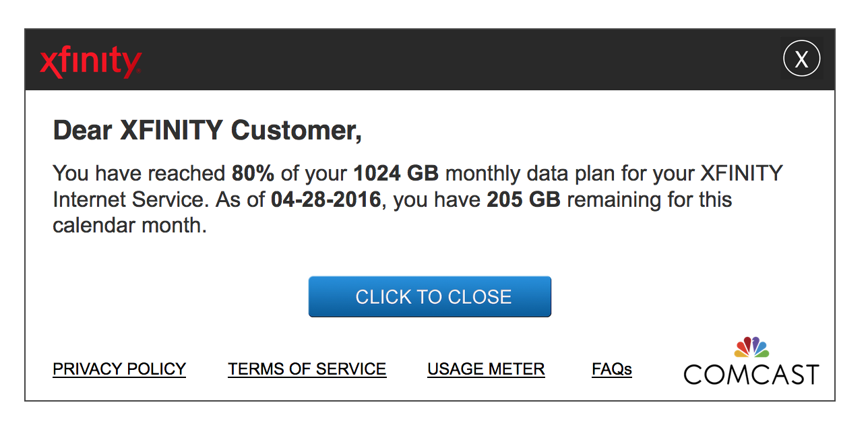Click the bold date 04-28-2016
The image size is (868, 442).
tap(326, 200)
